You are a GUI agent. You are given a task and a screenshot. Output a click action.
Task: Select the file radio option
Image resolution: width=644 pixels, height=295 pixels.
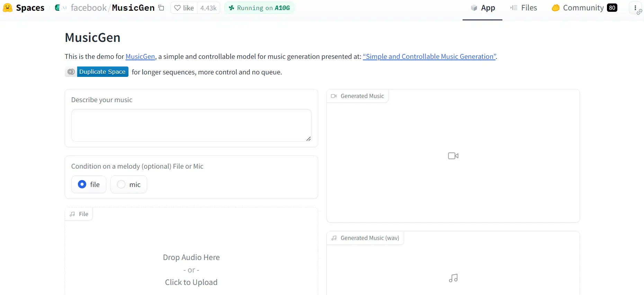[82, 184]
